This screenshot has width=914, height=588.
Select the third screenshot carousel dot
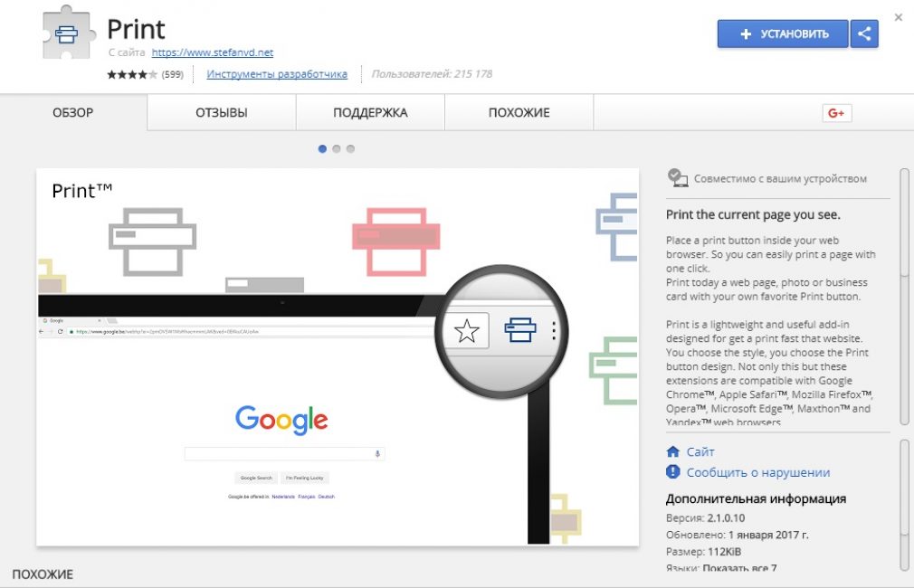click(350, 148)
